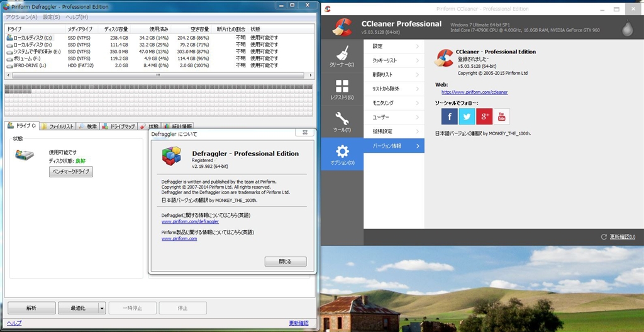This screenshot has height=332, width=644.
Task: Open the ヘルプ(H) menu in Defraggler
Action: [77, 17]
